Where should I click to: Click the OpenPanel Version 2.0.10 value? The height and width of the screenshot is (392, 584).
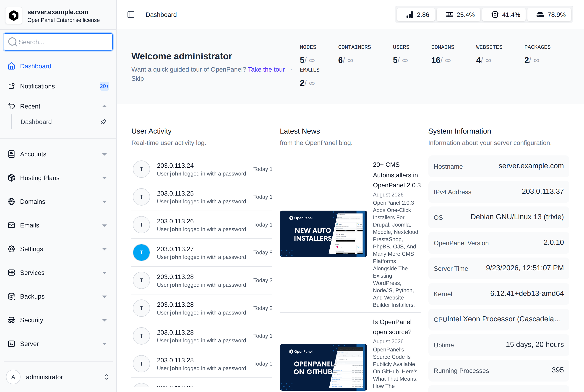[553, 242]
